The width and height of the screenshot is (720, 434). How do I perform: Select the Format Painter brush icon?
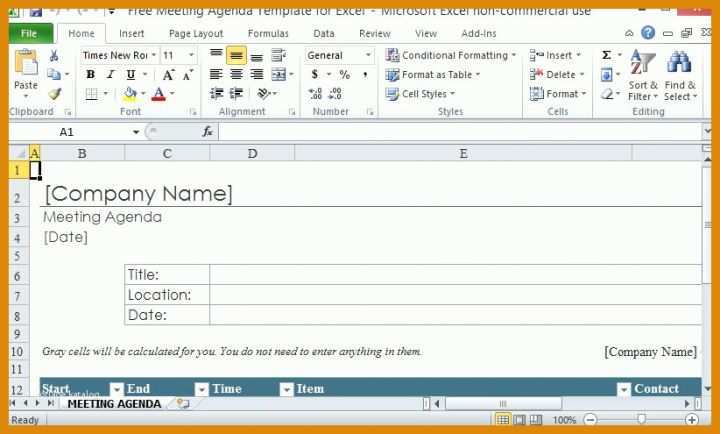55,94
